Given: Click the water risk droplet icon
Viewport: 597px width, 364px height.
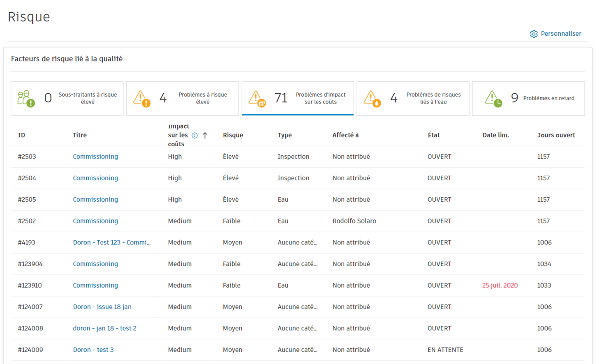Looking at the screenshot, I should pos(372,99).
